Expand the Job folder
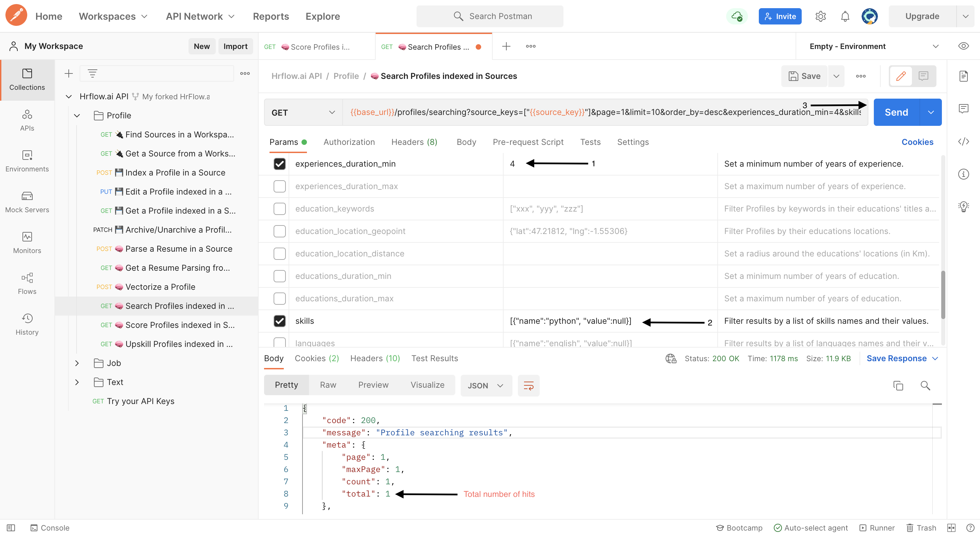The image size is (980, 536). tap(77, 363)
